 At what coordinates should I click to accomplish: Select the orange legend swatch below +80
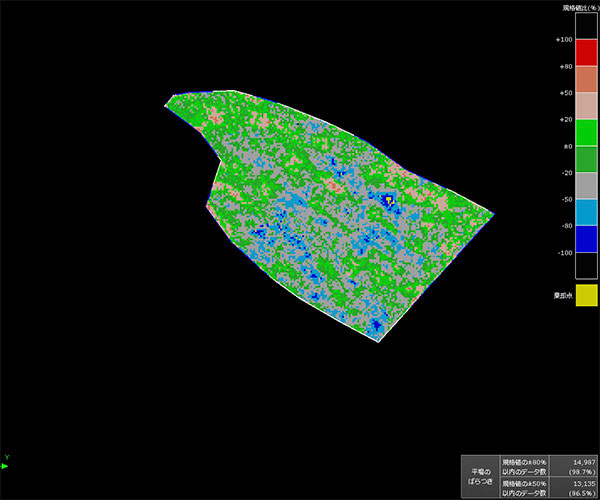586,80
